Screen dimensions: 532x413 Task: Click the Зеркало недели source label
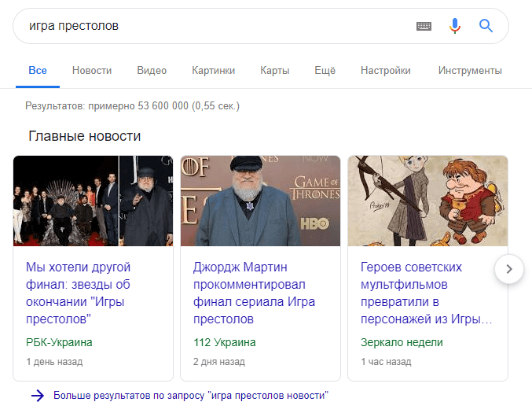[402, 342]
